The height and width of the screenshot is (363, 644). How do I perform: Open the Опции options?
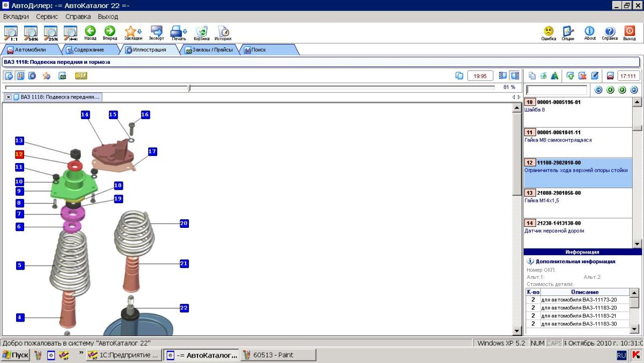pos(568,33)
